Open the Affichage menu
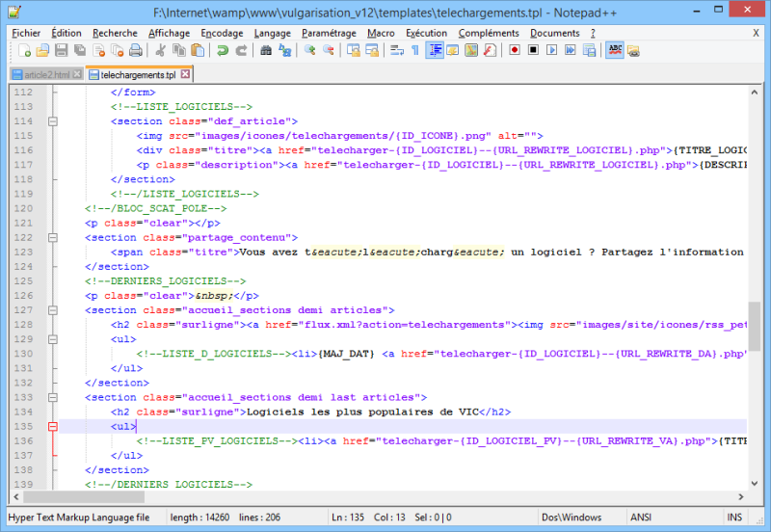771x532 pixels. (x=170, y=33)
